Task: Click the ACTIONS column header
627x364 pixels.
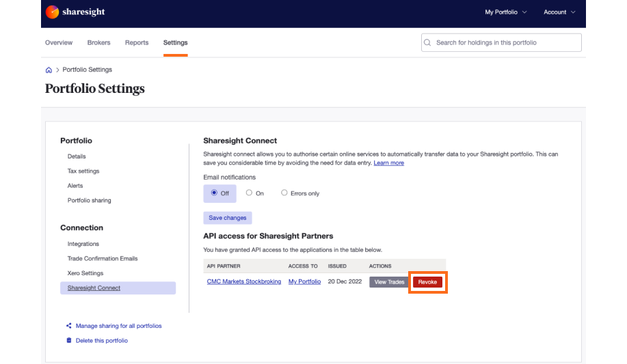Action: (380, 266)
